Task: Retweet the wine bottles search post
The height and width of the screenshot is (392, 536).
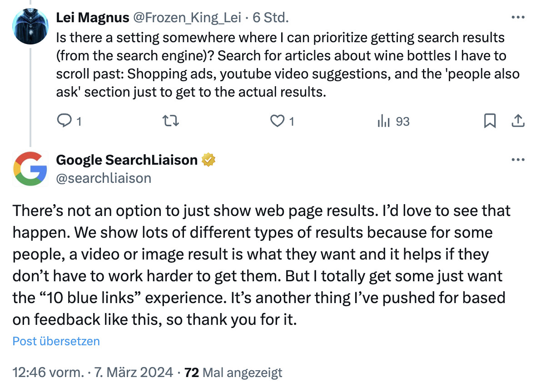Action: click(x=170, y=121)
